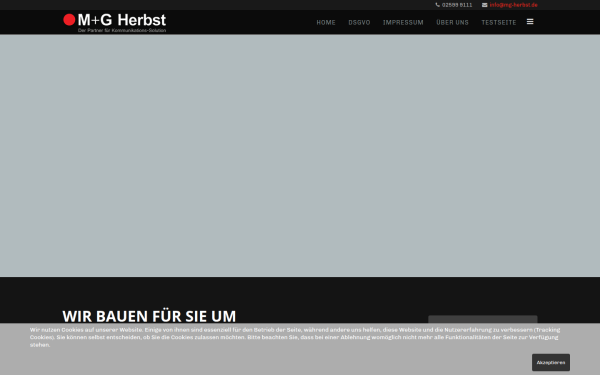Click the heading WIR BAUEN FÜR SIE UM
This screenshot has height=375, width=600.
tap(149, 316)
